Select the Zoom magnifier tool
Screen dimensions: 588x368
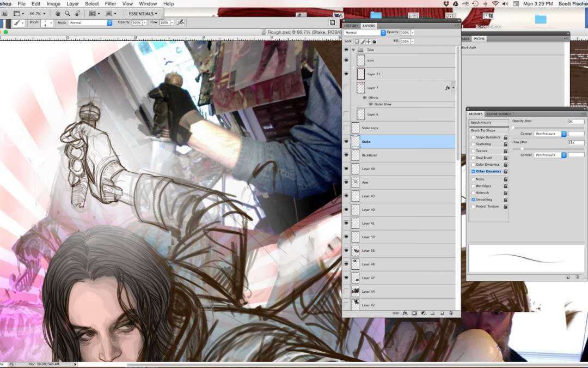(x=68, y=13)
